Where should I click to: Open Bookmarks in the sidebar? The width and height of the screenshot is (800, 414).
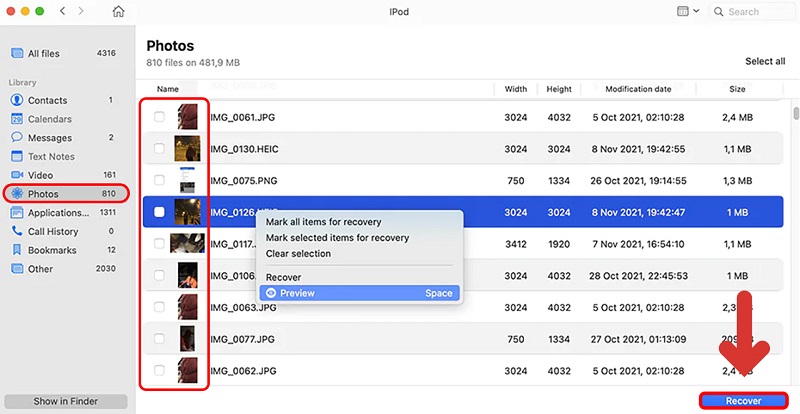52,249
